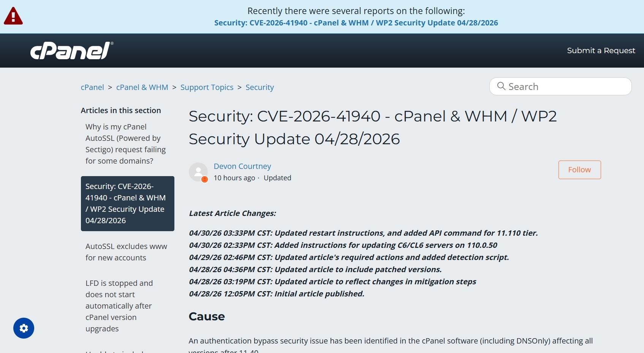Image resolution: width=644 pixels, height=353 pixels.
Task: Follow this article
Action: tap(579, 170)
